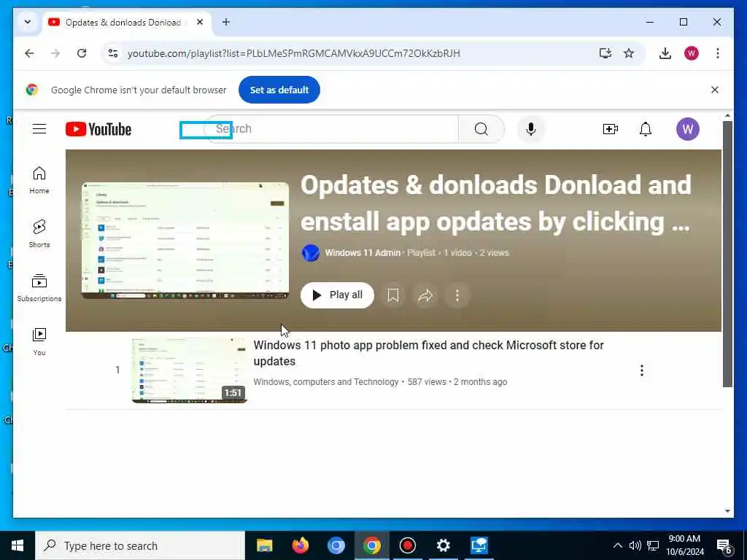The height and width of the screenshot is (560, 747).
Task: Go back in Chrome
Action: (x=29, y=53)
